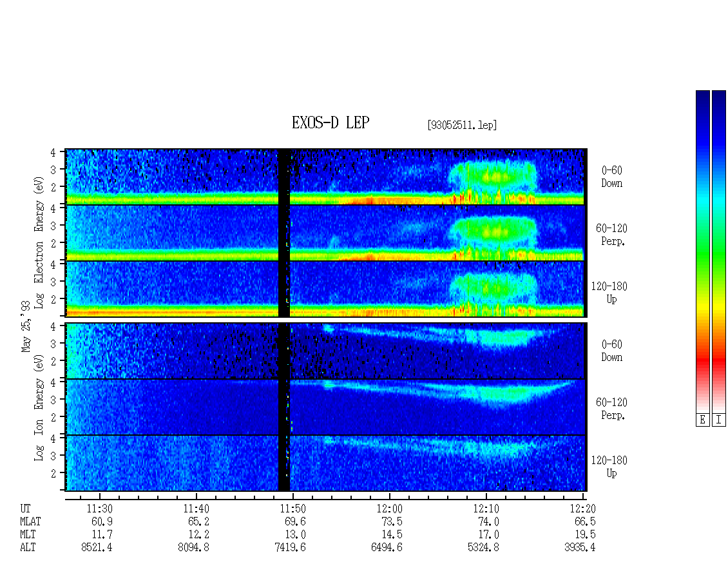Image resolution: width=728 pixels, height=564 pixels.
Task: Click the 12:00 time tick label
Action: coord(390,509)
